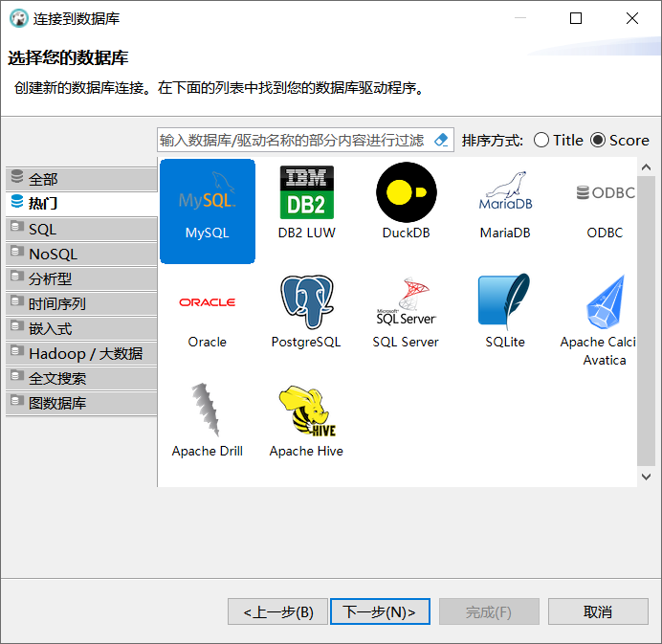
Task: Sort drivers by Score
Action: click(x=620, y=141)
